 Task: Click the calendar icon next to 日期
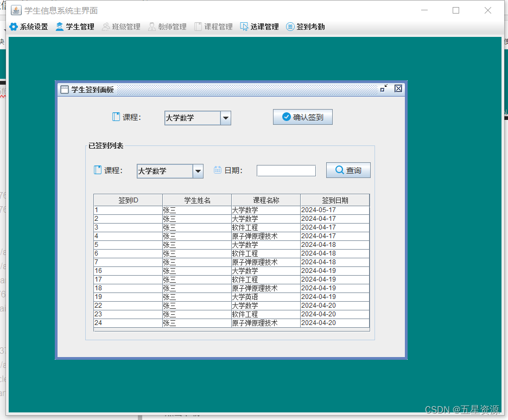click(x=218, y=170)
